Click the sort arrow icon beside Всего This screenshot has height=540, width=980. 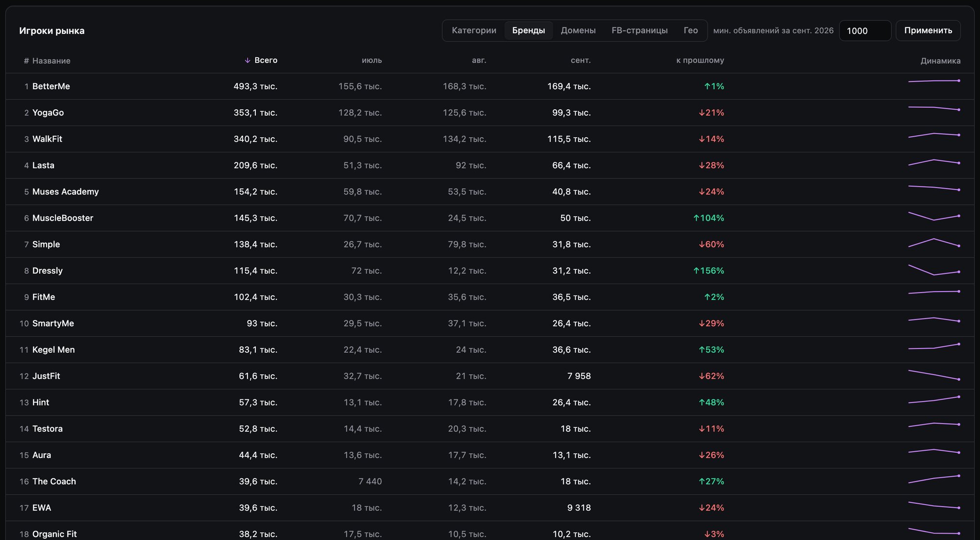(x=247, y=60)
